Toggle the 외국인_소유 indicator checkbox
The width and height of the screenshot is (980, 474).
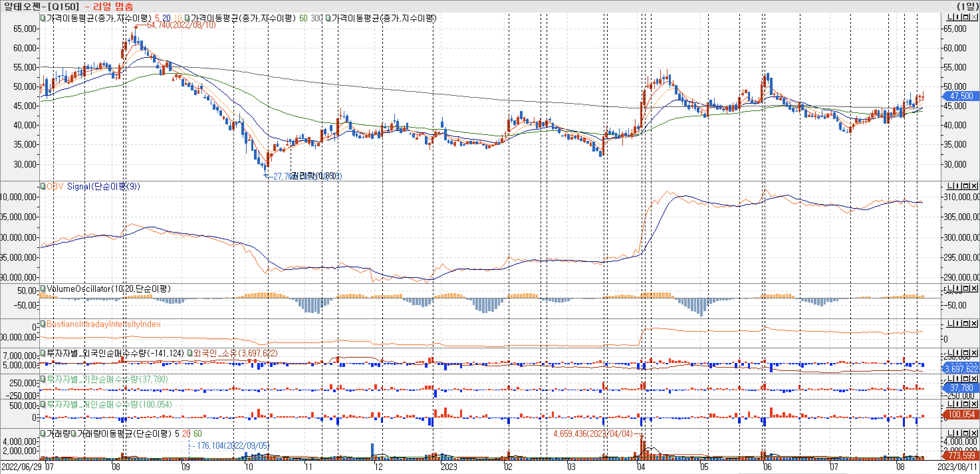click(189, 353)
